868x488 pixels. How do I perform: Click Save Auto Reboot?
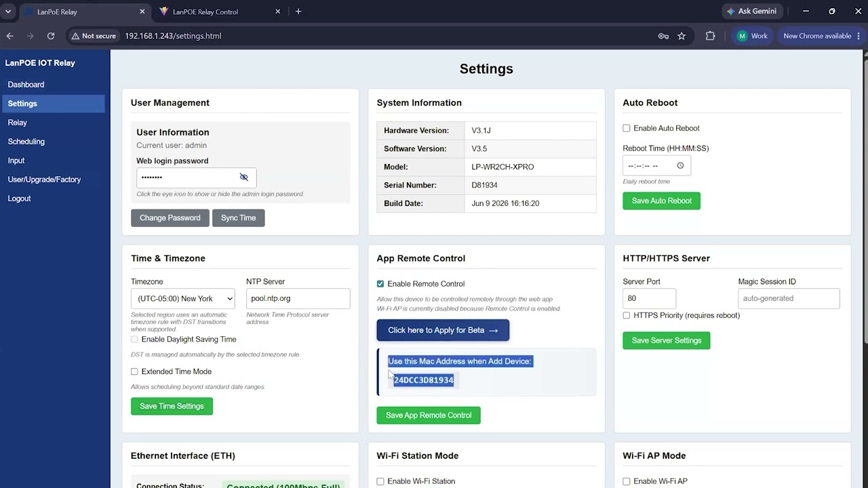[662, 201]
